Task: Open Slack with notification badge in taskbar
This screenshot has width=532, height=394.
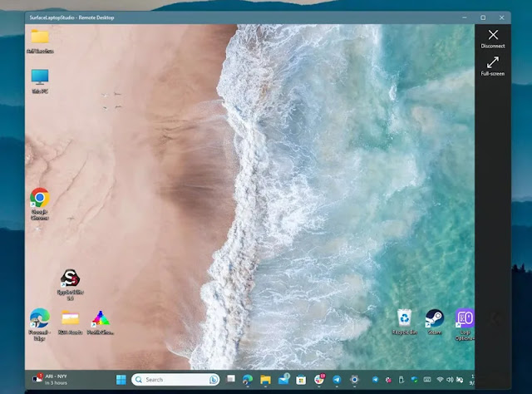Action: coord(319,379)
